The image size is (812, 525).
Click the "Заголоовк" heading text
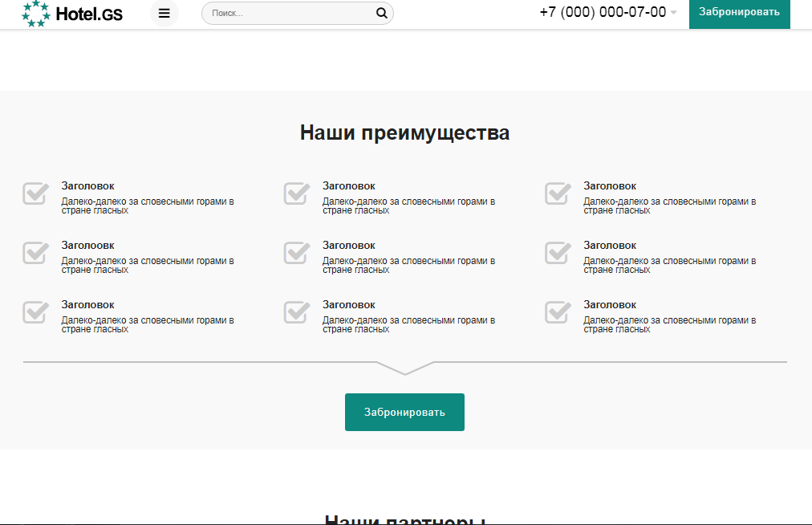pos(87,246)
